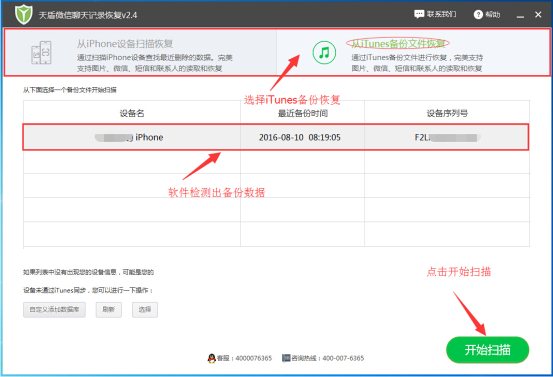This screenshot has width=553, height=377.
Task: Open 联系我们 contact chat icon
Action: coord(419,14)
